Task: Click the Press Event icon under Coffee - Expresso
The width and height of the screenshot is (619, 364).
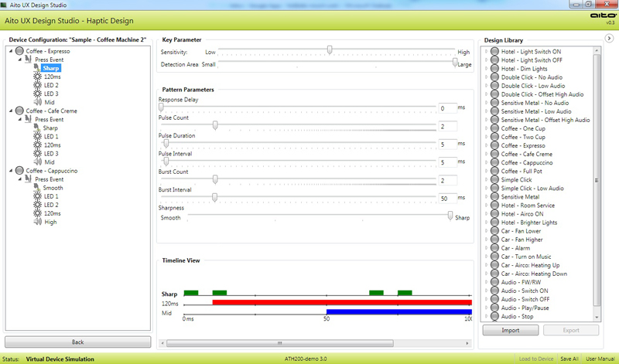Action: coord(28,60)
